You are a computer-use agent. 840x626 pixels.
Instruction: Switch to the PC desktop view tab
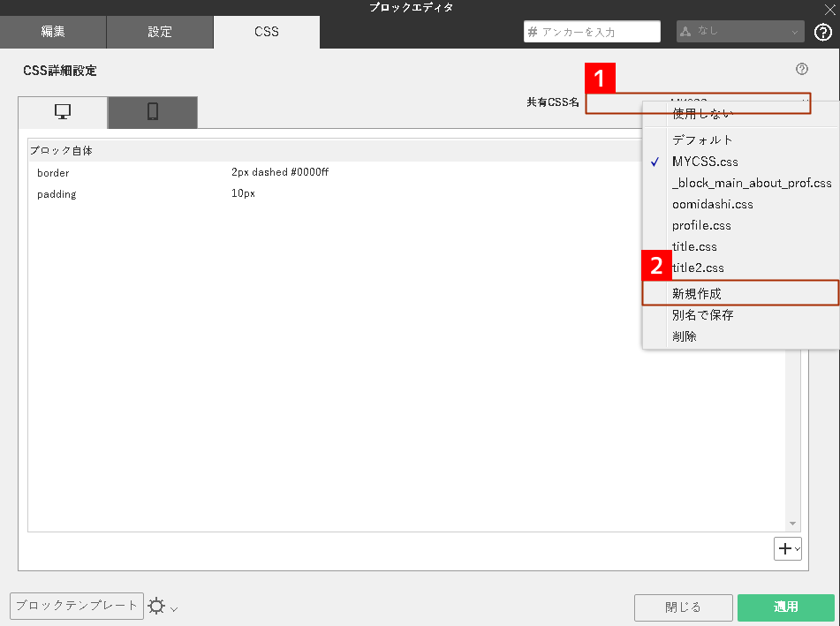[x=63, y=112]
